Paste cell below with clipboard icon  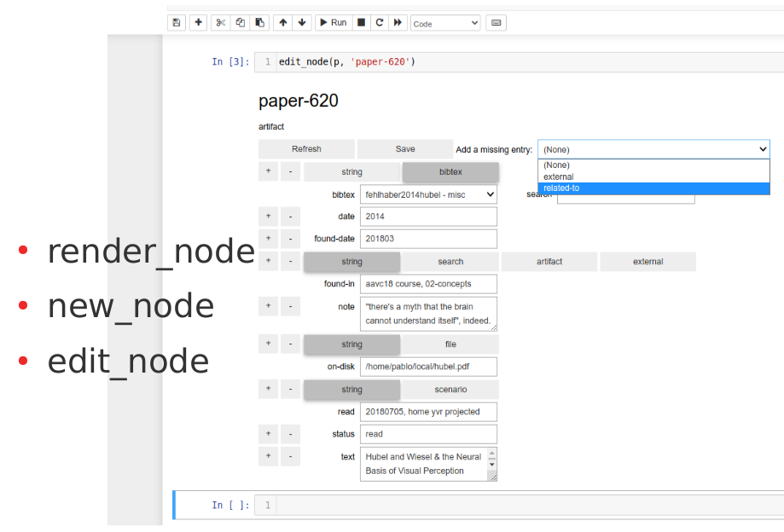(x=260, y=23)
